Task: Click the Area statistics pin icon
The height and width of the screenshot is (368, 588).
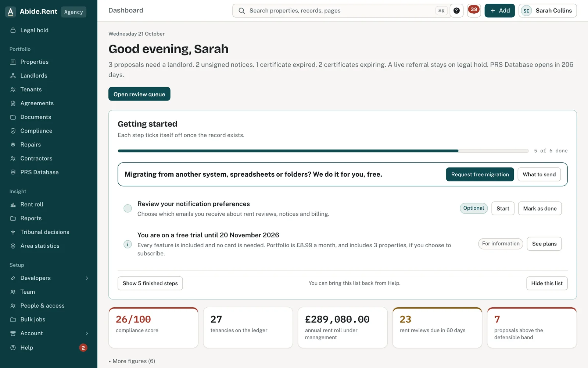Action: 13,246
